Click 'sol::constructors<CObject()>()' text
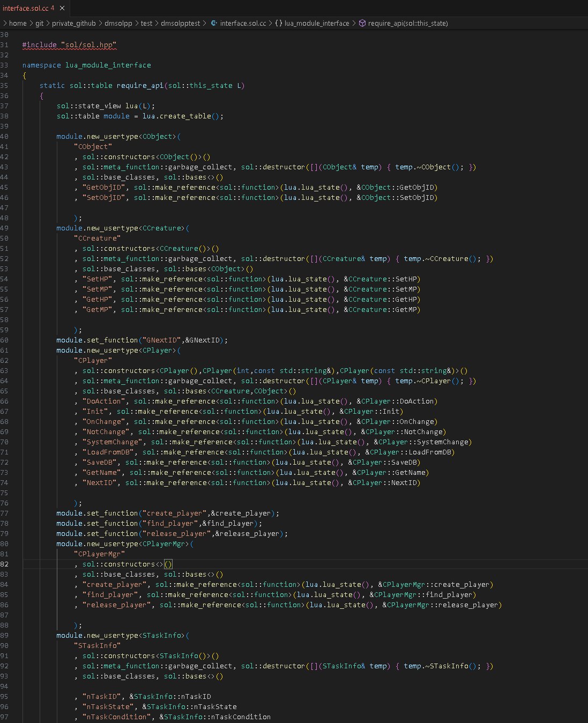The image size is (588, 723). pos(146,156)
